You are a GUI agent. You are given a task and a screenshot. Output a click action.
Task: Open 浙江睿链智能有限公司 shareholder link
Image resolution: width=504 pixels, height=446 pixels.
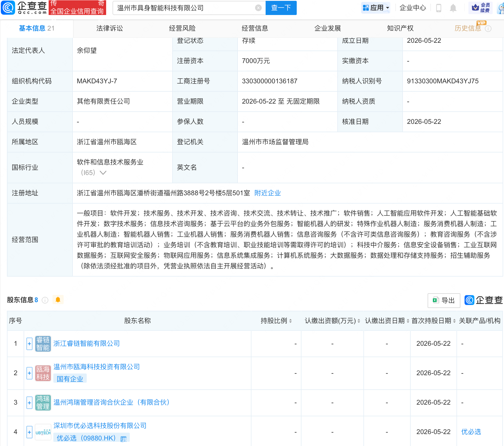(86, 344)
